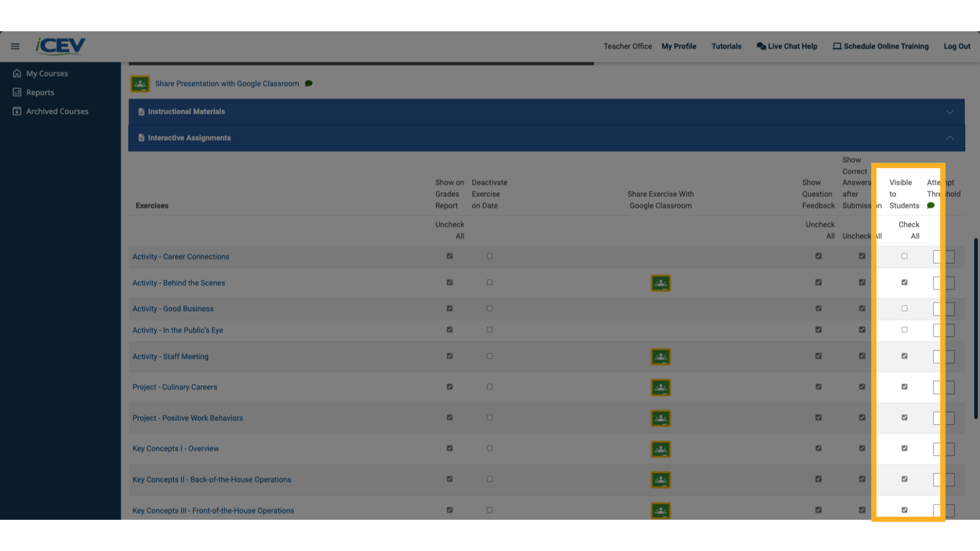The height and width of the screenshot is (551, 980).
Task: Click the Attempt Threshold field for Key Concepts I
Action: click(x=943, y=449)
